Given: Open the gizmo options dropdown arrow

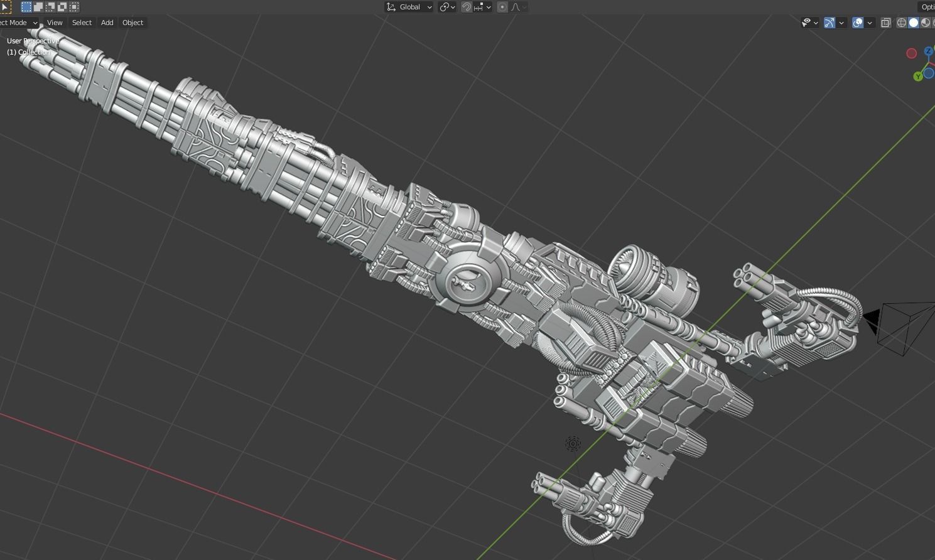Looking at the screenshot, I should [x=841, y=23].
